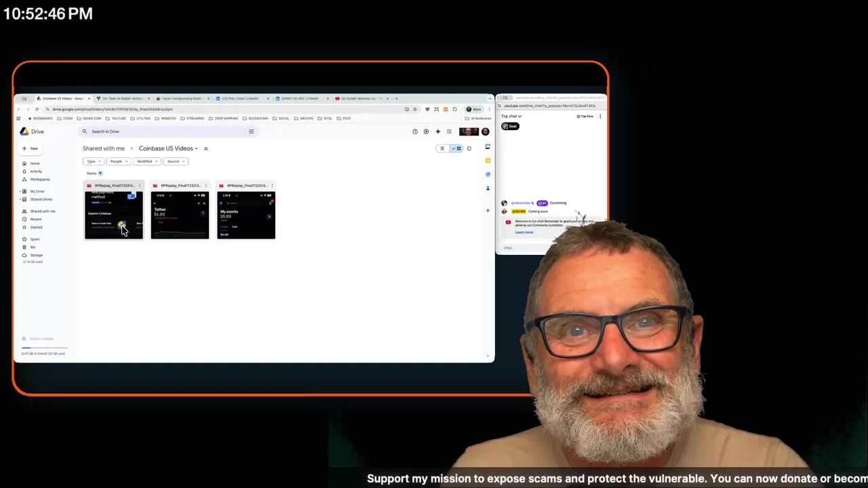Click Learn more in live chat

pyautogui.click(x=524, y=232)
